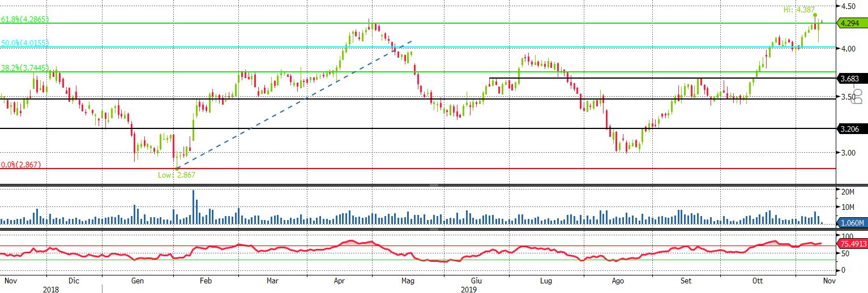The image size is (868, 293).
Task: Click the Gen month label
Action: click(x=137, y=280)
